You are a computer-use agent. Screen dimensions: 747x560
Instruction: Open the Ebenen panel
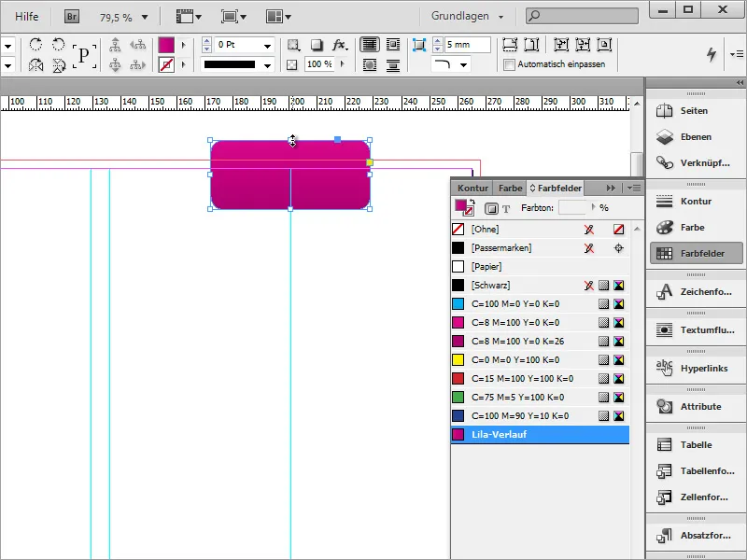click(696, 136)
